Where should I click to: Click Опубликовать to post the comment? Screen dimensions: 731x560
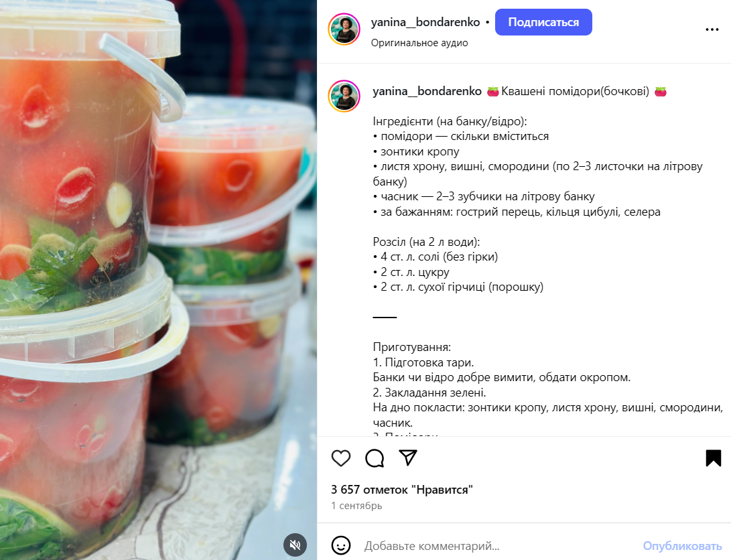tap(682, 545)
